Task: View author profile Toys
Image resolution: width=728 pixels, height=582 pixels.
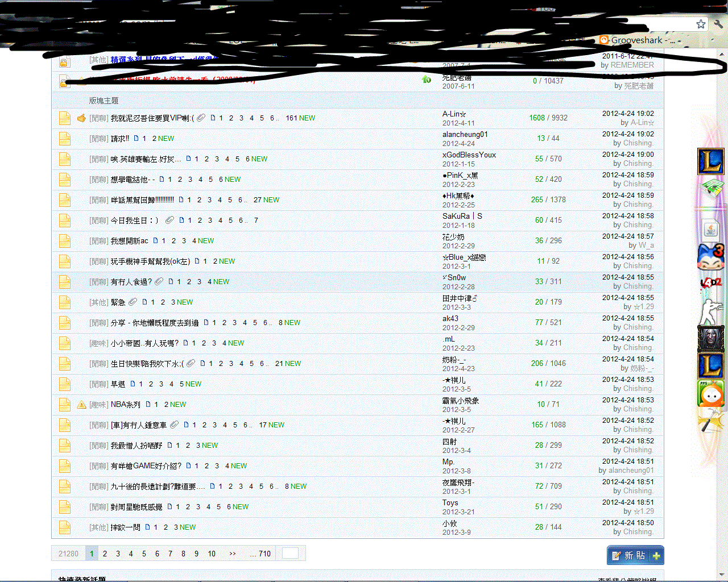Action: [450, 502]
